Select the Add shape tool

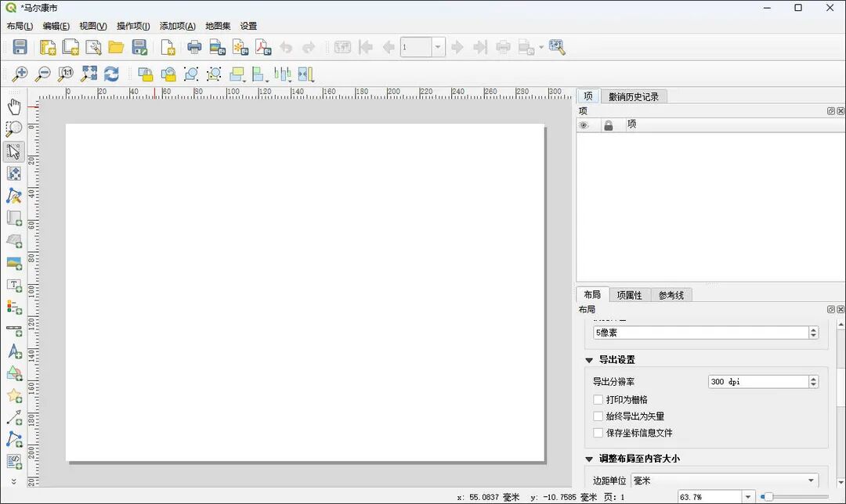pos(14,373)
